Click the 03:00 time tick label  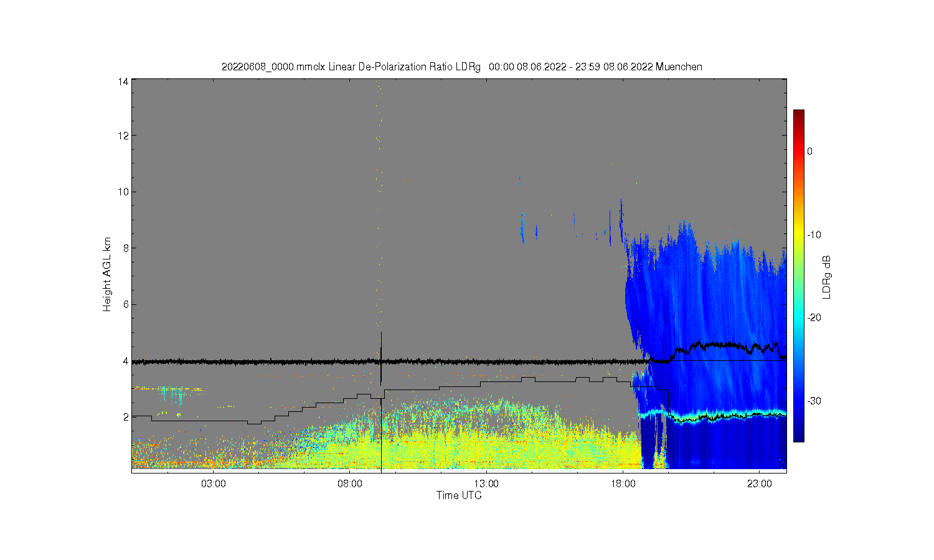214,483
